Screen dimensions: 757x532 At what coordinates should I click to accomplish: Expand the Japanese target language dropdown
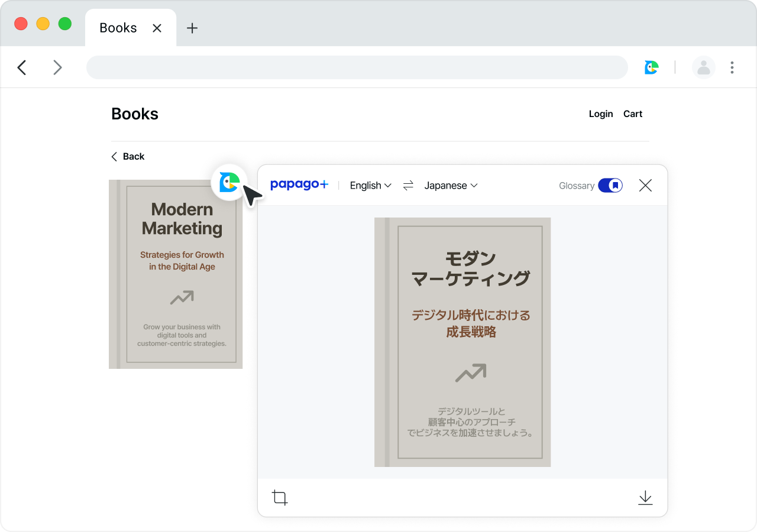click(451, 186)
